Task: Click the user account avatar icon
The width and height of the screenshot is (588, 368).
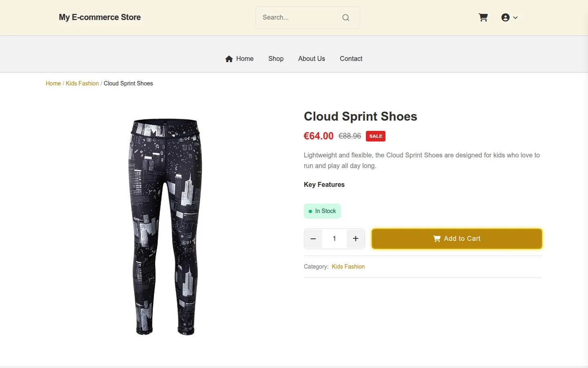Action: pos(506,18)
